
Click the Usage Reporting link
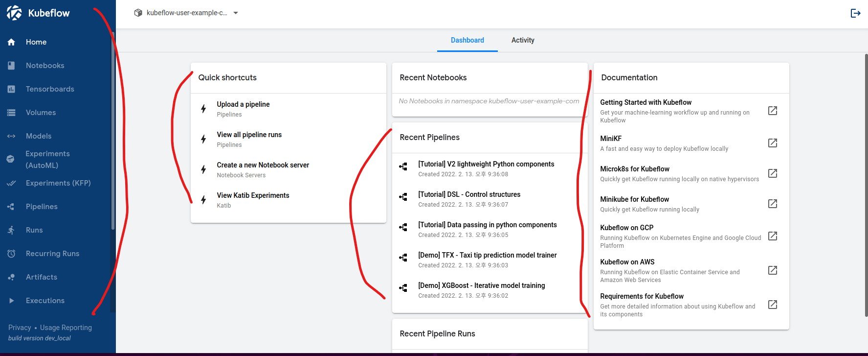(66, 328)
